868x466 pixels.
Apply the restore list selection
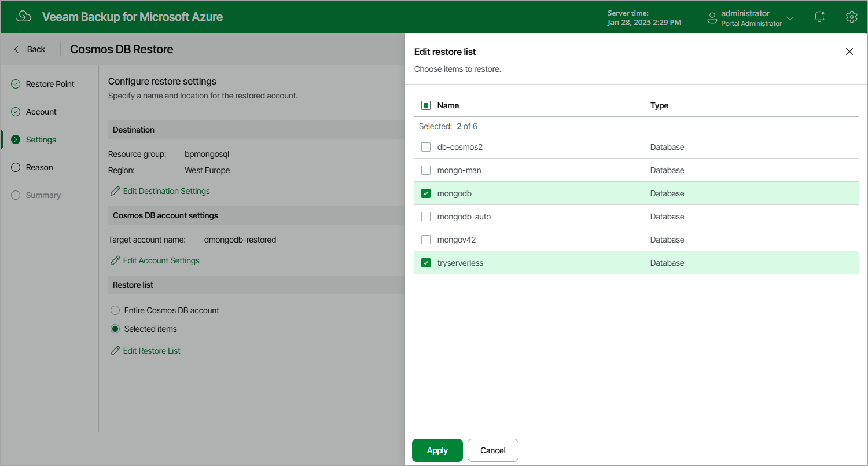(437, 450)
